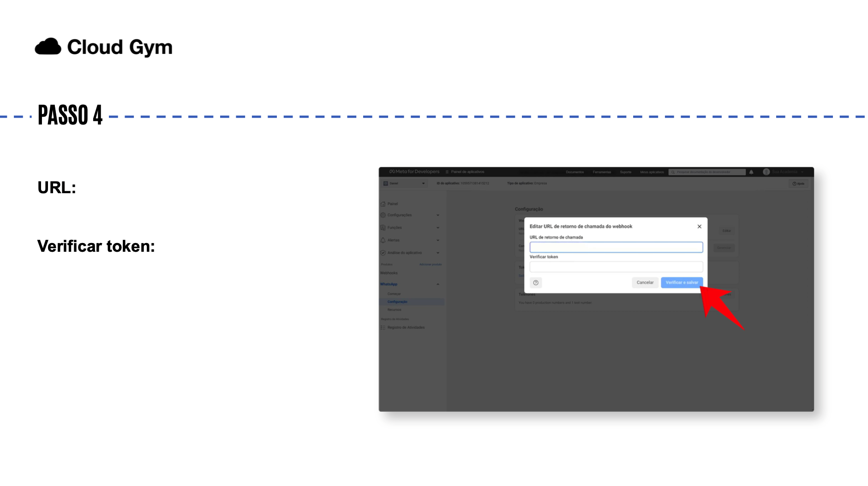This screenshot has height=486, width=868.
Task: Click the PASSO 4 heading
Action: click(70, 115)
